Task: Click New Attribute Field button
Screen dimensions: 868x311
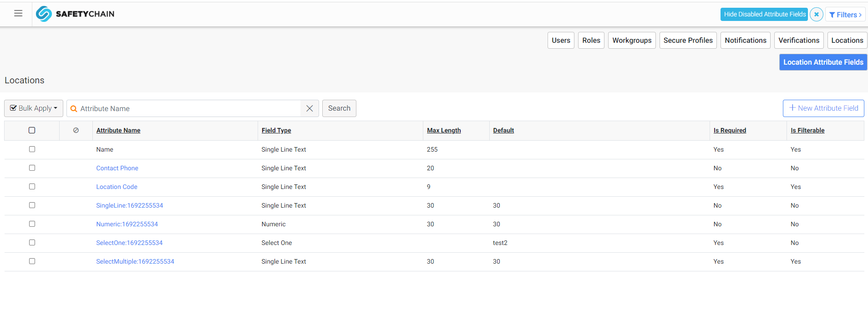Action: click(823, 108)
